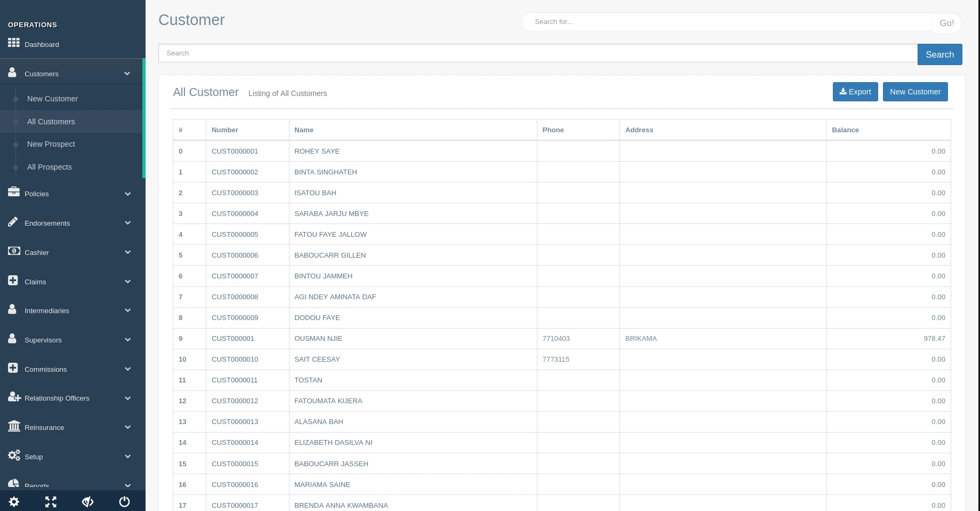Select customer MARIAMA SAINE

322,484
